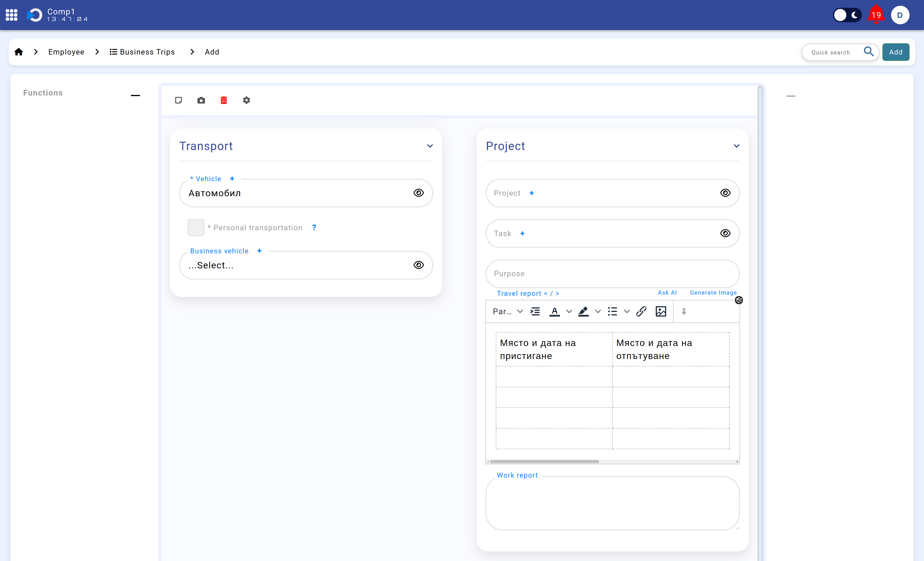Open form settings gear icon
The width and height of the screenshot is (924, 561).
[x=246, y=100]
